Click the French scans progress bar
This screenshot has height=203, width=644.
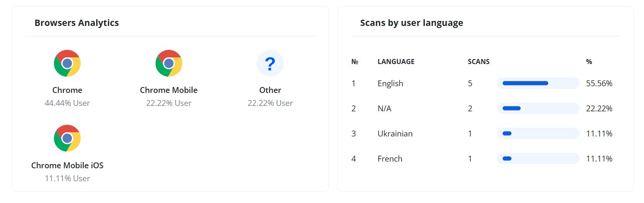pyautogui.click(x=538, y=159)
